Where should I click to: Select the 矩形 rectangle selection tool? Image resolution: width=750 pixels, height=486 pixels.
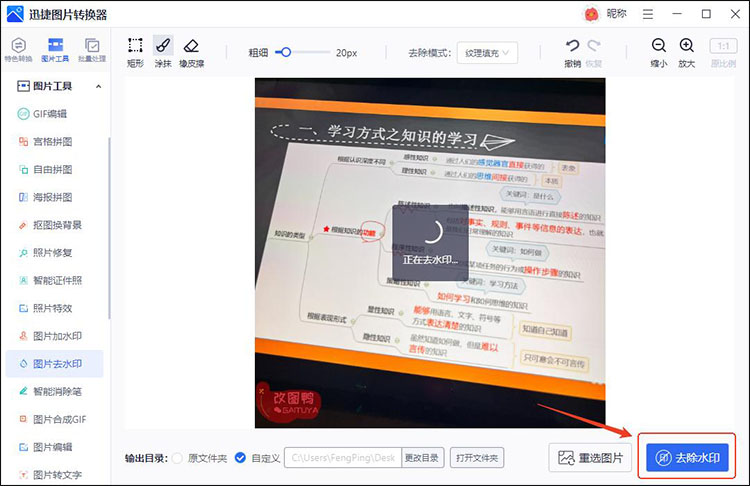pos(135,50)
